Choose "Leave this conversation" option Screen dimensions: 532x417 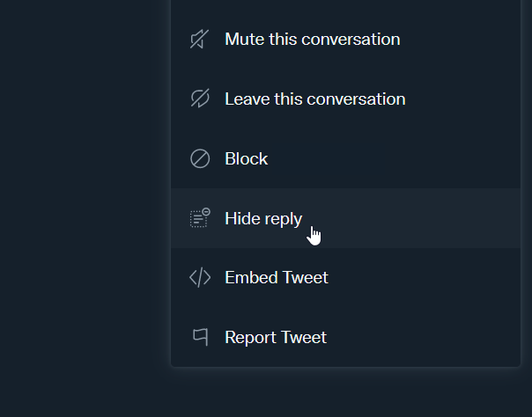pyautogui.click(x=345, y=99)
